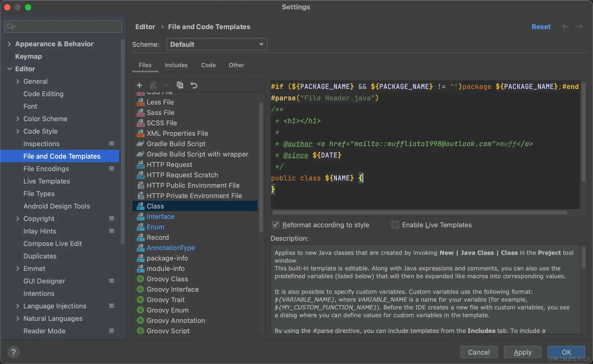Click the code editor horizontal scrollbar
The height and width of the screenshot is (364, 593).
pos(420,213)
